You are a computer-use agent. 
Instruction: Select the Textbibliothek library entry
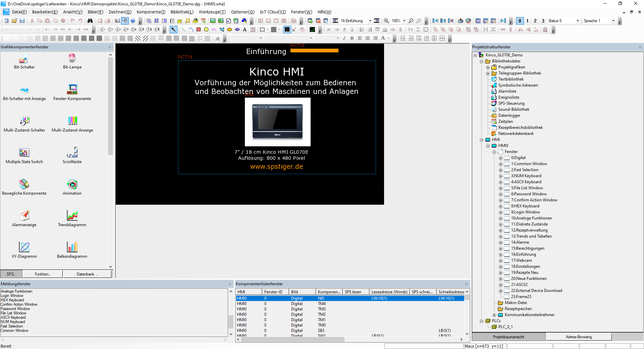tap(511, 79)
